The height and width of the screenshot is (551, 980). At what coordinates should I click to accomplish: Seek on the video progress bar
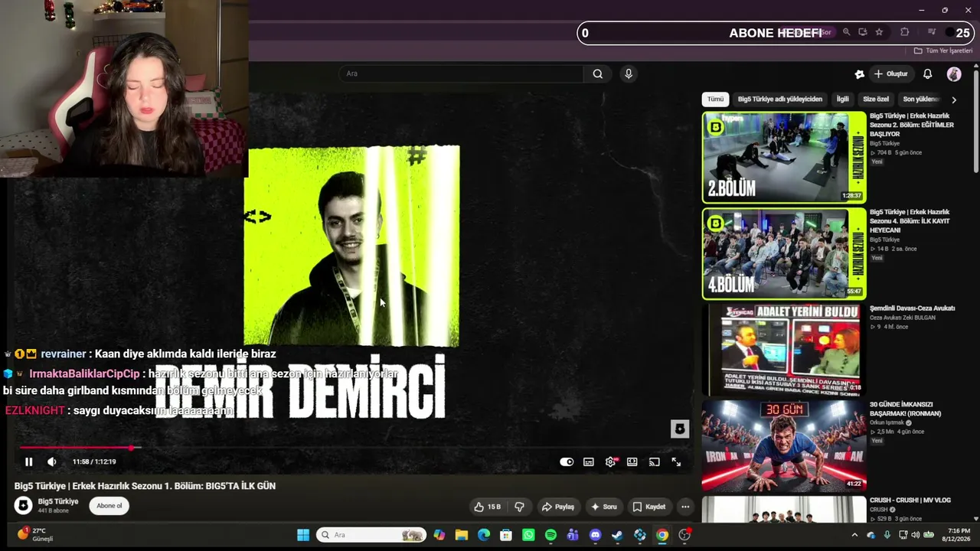point(353,448)
